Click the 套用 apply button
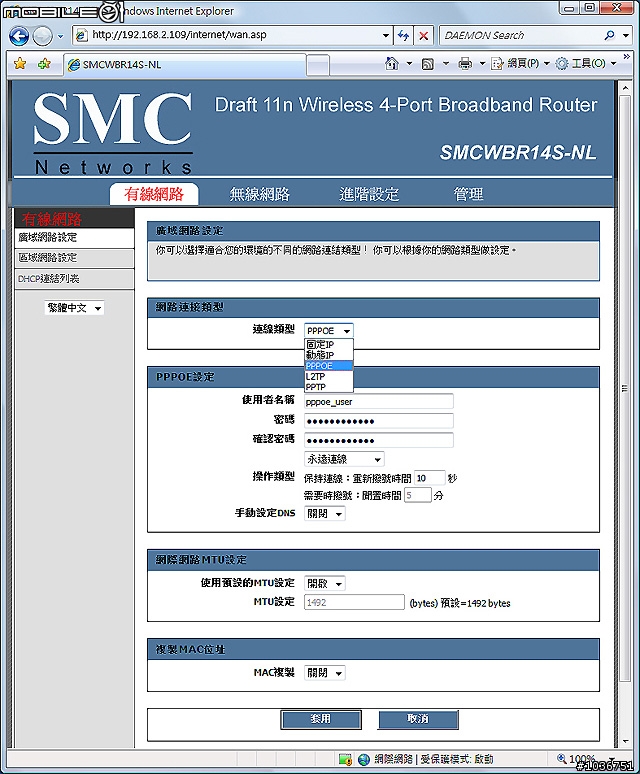Viewport: 640px width, 774px height. (321, 719)
